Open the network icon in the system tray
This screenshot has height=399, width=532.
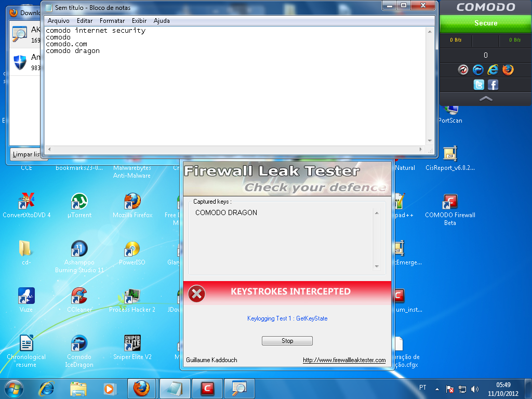(462, 389)
